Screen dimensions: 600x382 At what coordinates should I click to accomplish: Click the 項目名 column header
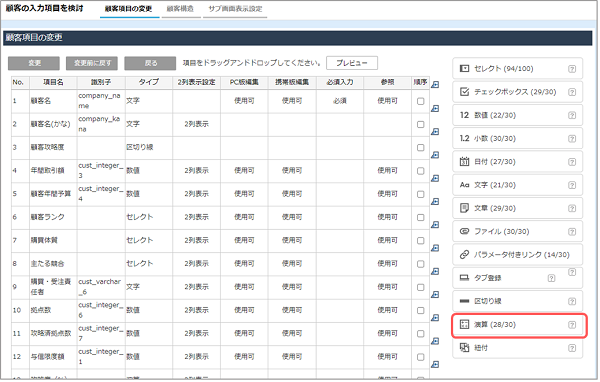pos(53,82)
